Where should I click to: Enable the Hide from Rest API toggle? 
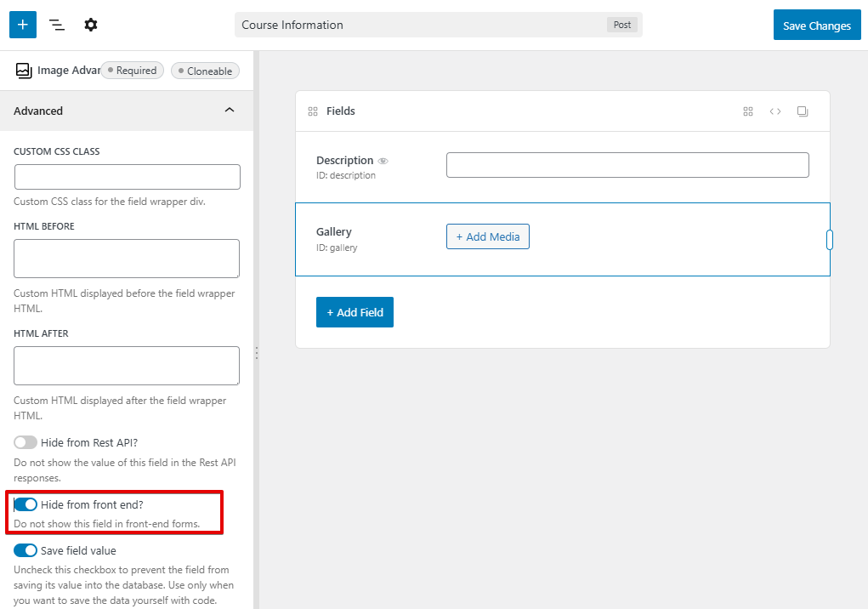tap(26, 442)
